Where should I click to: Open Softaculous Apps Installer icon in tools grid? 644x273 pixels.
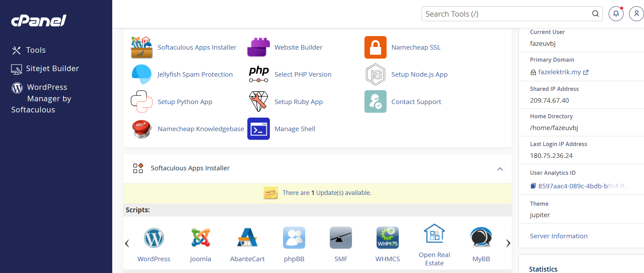142,47
